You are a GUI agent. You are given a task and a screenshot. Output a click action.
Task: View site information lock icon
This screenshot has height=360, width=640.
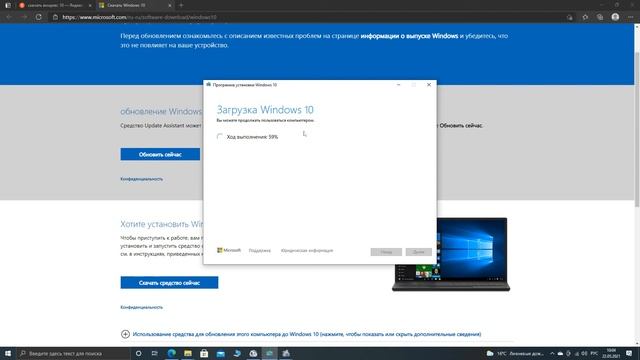coord(56,17)
